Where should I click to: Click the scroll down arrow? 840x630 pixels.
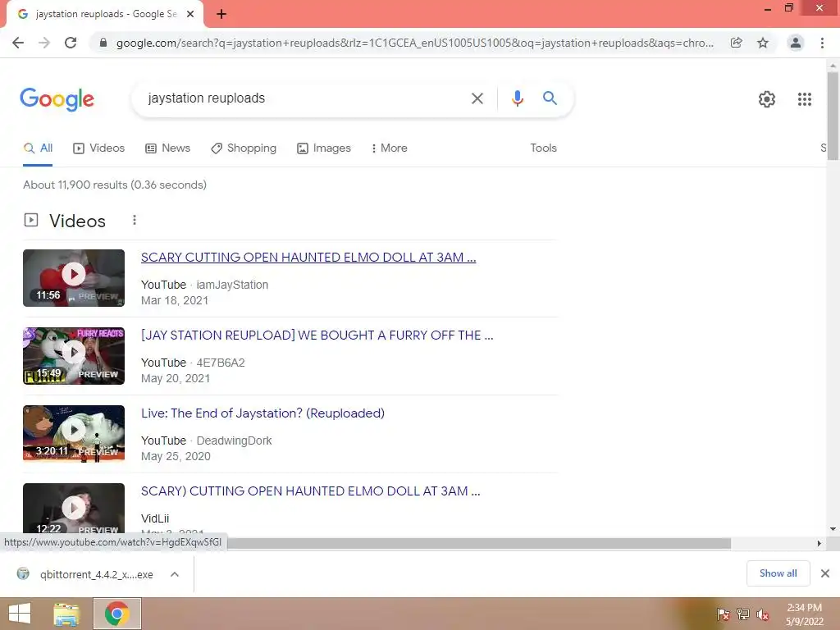coord(833,529)
